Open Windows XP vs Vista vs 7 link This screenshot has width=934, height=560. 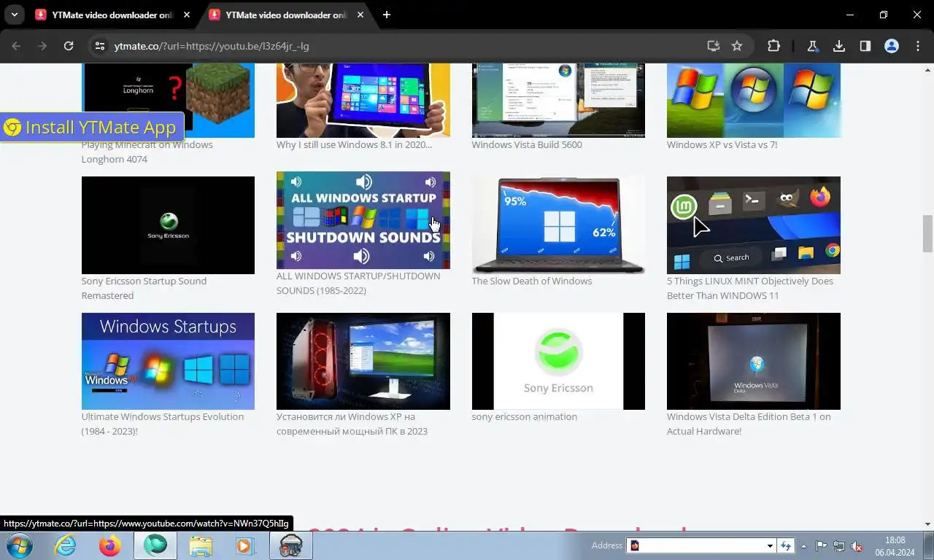pyautogui.click(x=722, y=144)
